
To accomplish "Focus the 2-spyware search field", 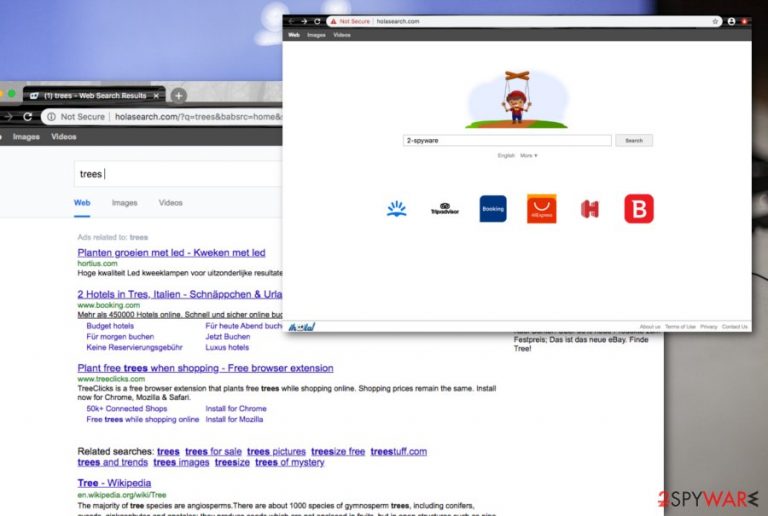I will 507,141.
